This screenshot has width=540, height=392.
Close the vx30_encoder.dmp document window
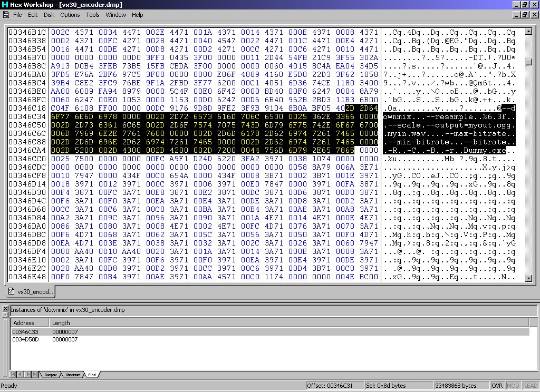tap(534, 15)
